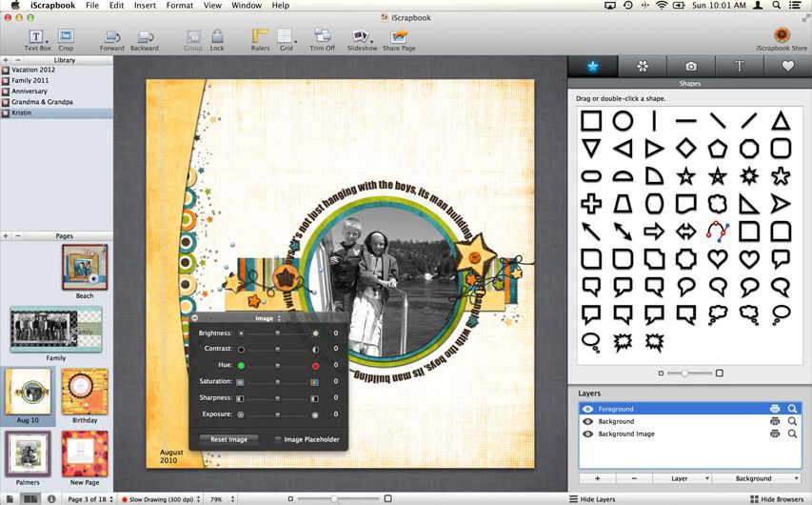Open Slow Drawing (300 dpi) dropdown
This screenshot has width=812, height=505.
159,499
